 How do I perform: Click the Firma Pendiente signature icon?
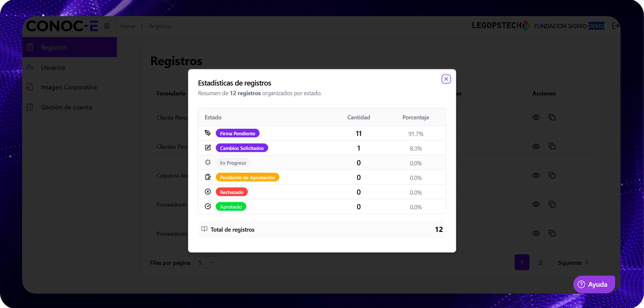click(208, 133)
